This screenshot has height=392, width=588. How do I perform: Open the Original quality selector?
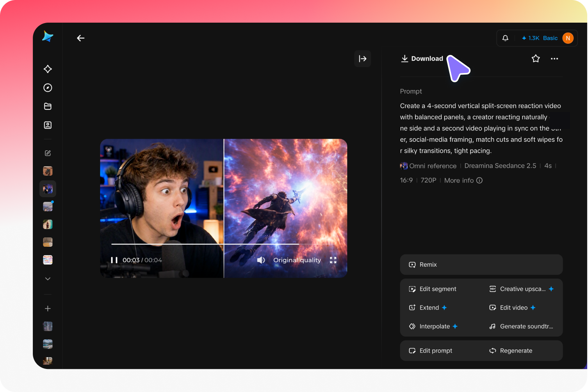pyautogui.click(x=297, y=260)
